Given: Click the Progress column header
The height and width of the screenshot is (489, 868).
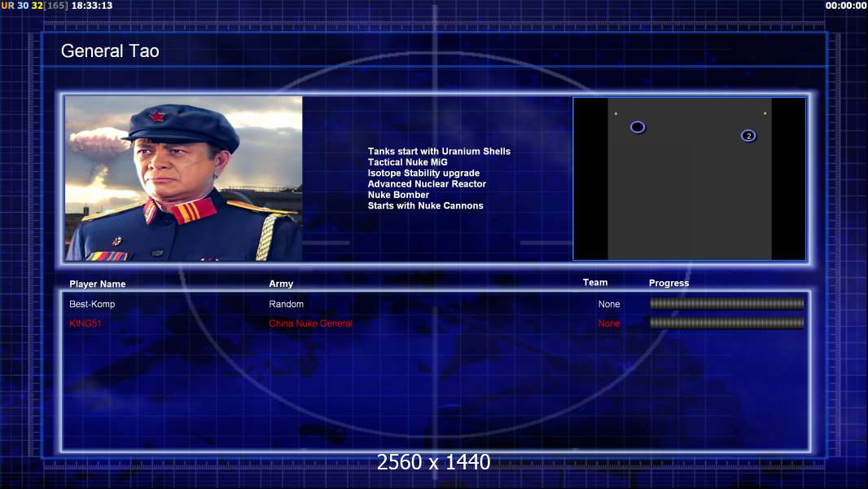Looking at the screenshot, I should [x=669, y=284].
